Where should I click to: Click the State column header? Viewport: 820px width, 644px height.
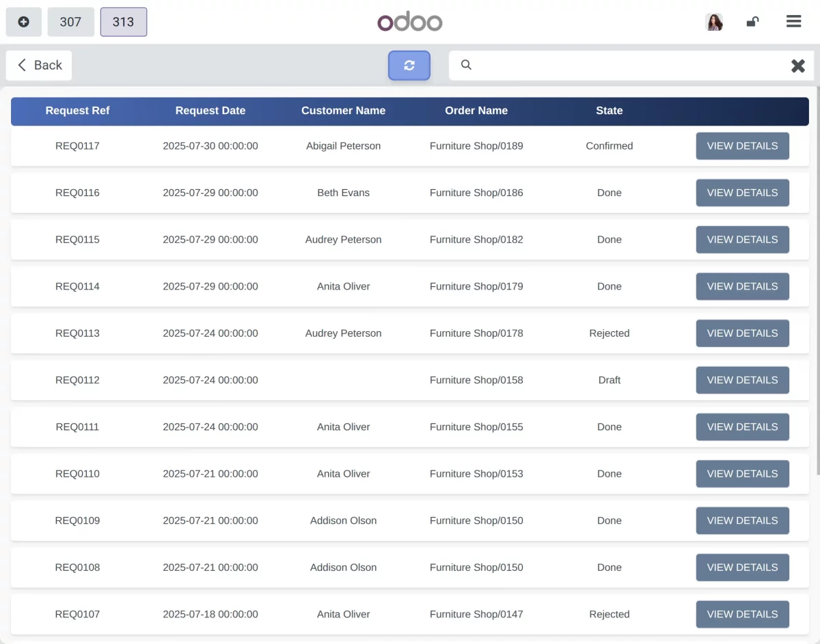[x=610, y=111]
